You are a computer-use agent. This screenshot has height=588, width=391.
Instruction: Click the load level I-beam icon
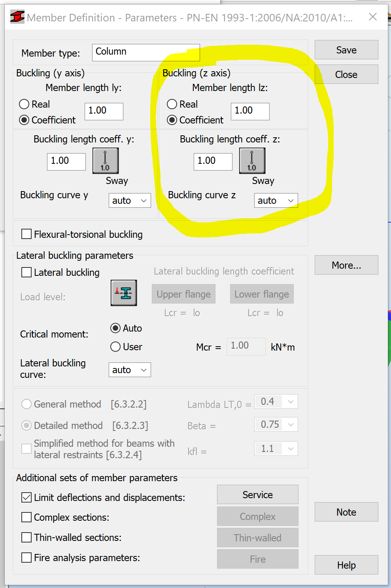[x=123, y=293]
